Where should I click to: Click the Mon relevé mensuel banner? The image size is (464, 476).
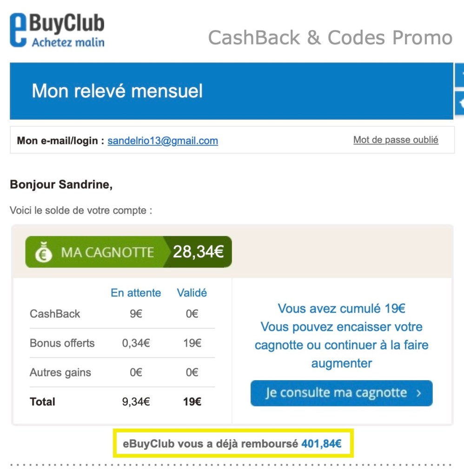click(232, 91)
